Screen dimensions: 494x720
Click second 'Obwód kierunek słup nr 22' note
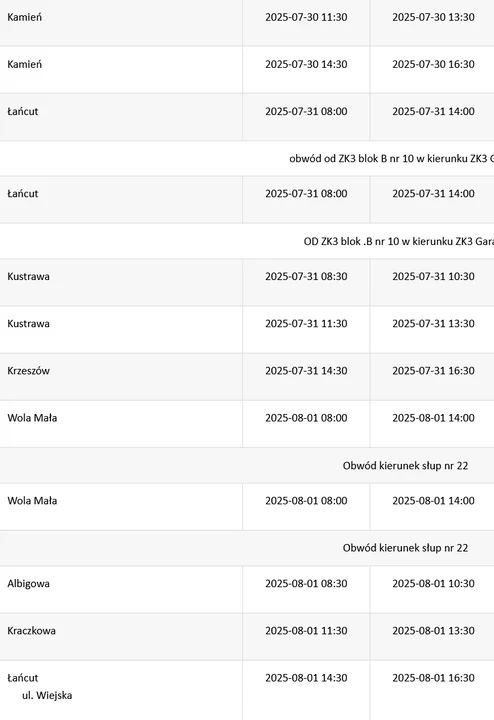pyautogui.click(x=405, y=548)
